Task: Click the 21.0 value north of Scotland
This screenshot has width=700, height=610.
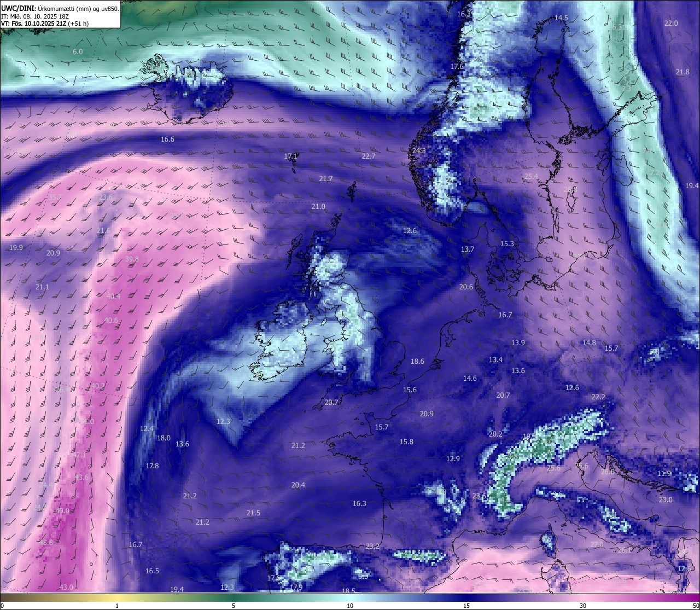Action: tap(318, 207)
